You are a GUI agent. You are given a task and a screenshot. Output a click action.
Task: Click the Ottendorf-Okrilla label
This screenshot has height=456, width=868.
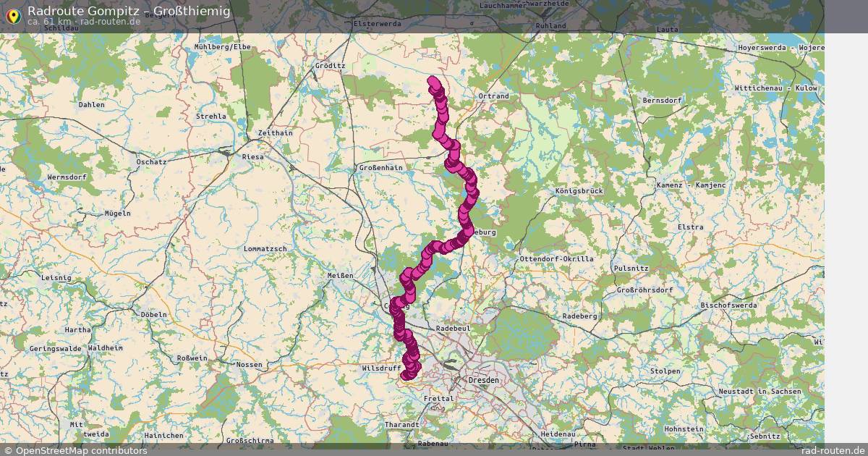(x=556, y=258)
